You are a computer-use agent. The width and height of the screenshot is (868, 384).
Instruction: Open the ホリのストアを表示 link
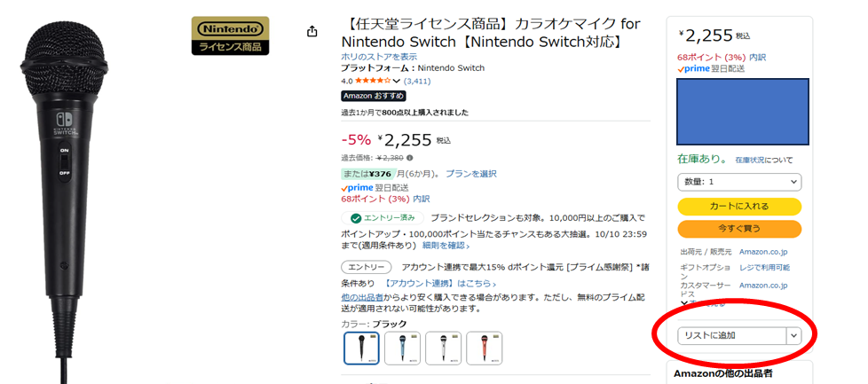click(x=379, y=57)
